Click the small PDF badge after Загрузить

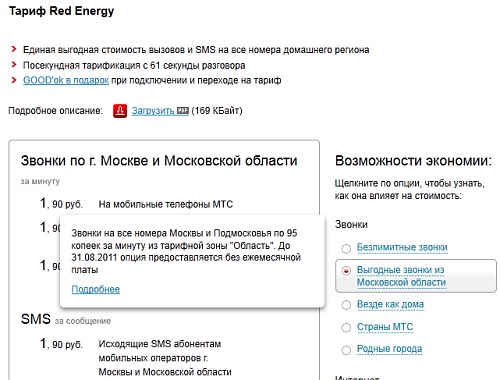point(183,111)
